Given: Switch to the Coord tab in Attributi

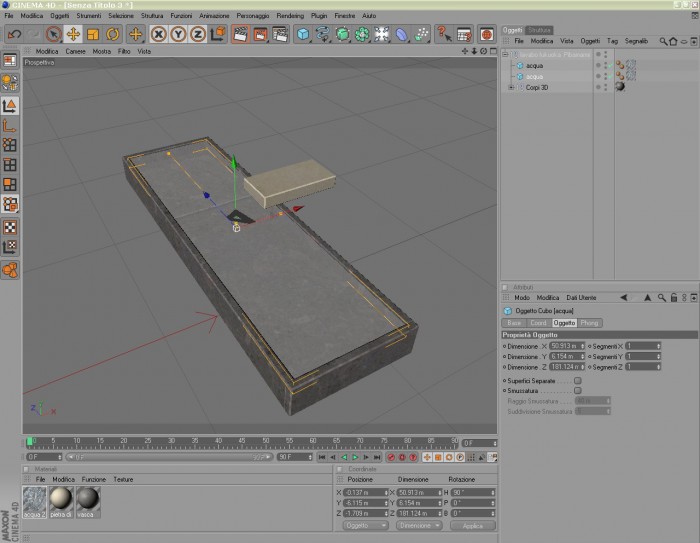Looking at the screenshot, I should [x=538, y=323].
